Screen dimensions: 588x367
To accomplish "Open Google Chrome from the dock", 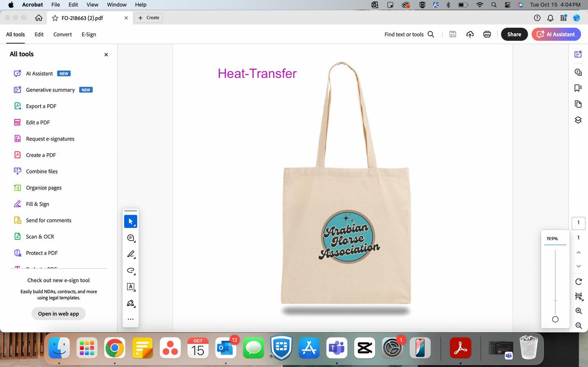I will [115, 348].
